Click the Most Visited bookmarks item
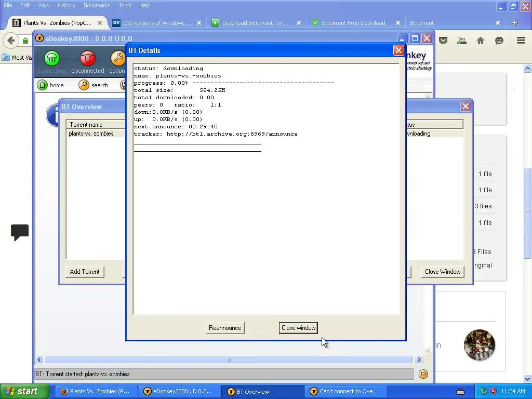Image resolution: width=532 pixels, height=399 pixels. point(18,57)
